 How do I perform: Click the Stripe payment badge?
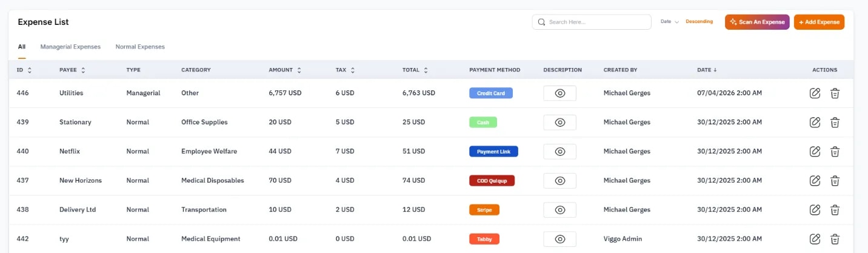tap(484, 210)
